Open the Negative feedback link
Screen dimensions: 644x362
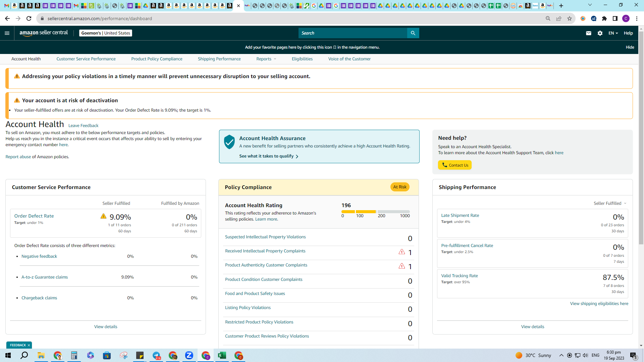click(x=39, y=256)
